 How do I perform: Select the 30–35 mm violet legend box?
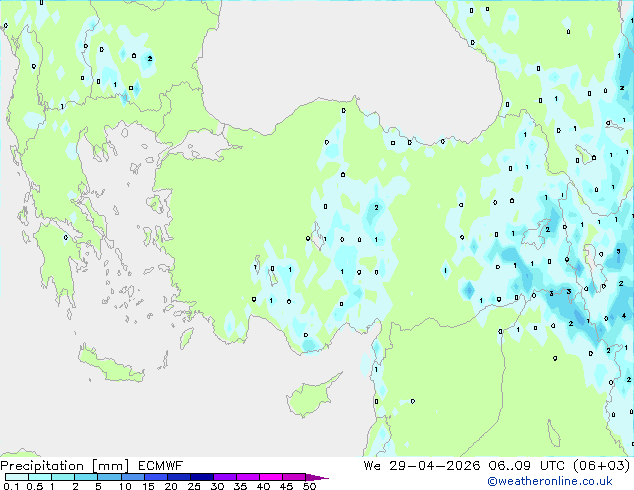(224, 477)
